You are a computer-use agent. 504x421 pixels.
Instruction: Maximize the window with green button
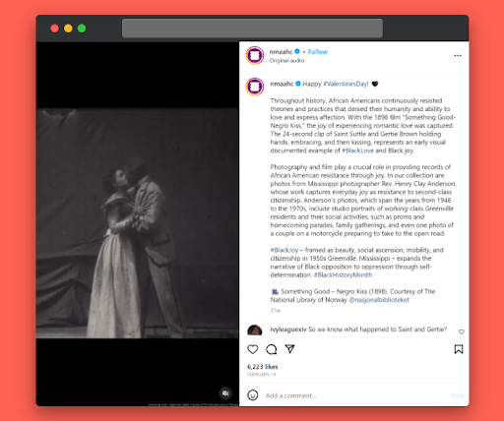pyautogui.click(x=82, y=29)
